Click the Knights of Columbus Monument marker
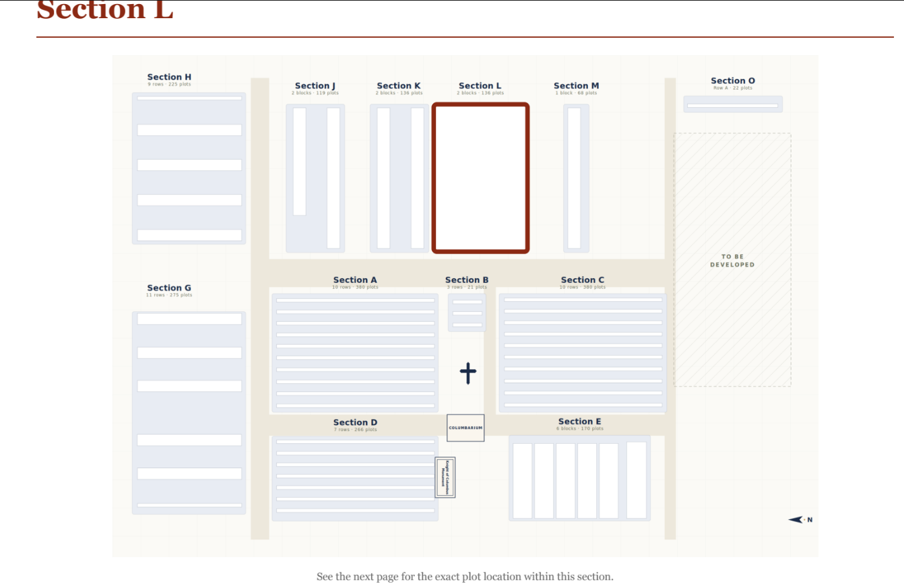This screenshot has width=904, height=588. [x=445, y=478]
